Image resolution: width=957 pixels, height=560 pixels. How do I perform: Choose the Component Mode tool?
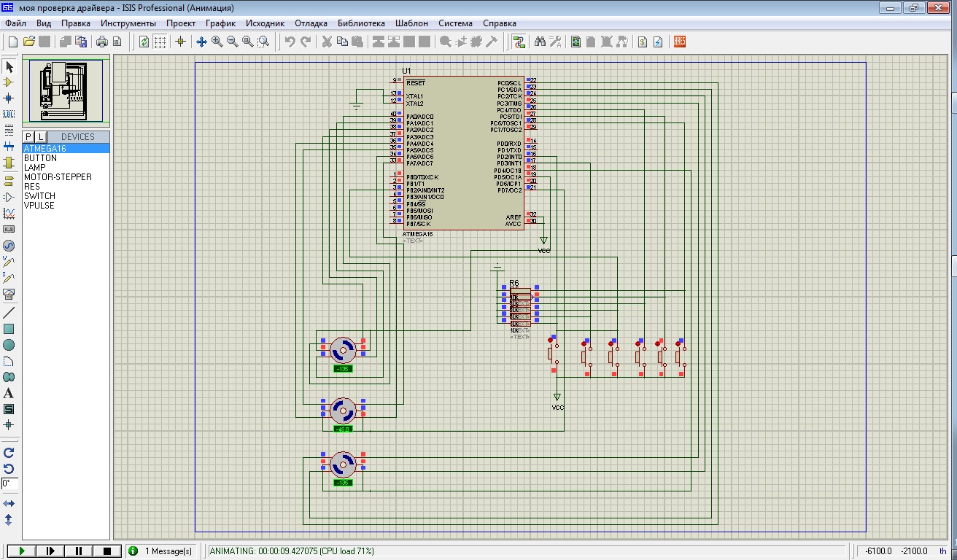pos(9,82)
